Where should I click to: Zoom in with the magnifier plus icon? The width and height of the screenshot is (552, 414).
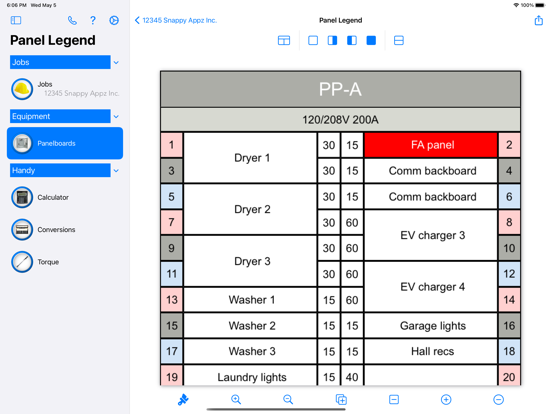point(236,400)
